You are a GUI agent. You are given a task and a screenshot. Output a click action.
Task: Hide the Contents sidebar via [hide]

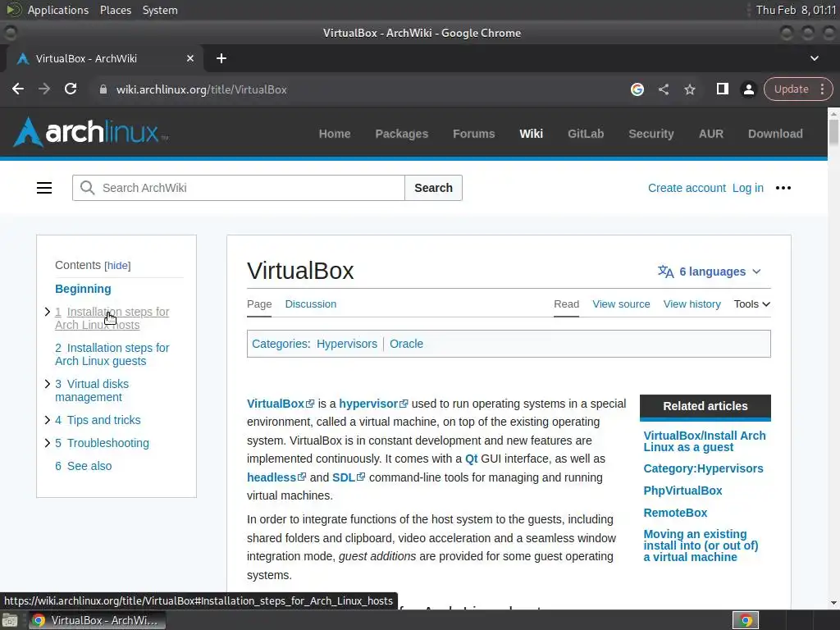117,266
